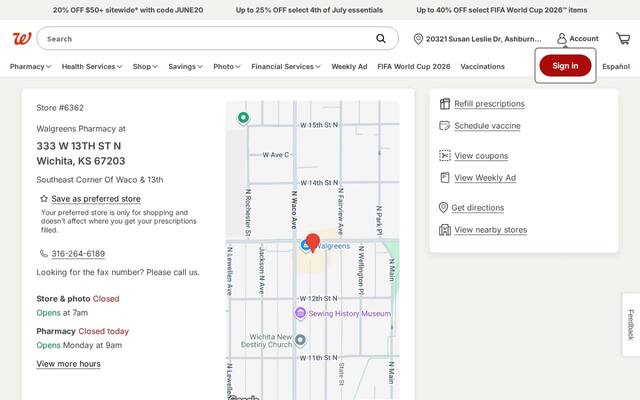Click Save as preferred store link
640x400 pixels.
[96, 199]
